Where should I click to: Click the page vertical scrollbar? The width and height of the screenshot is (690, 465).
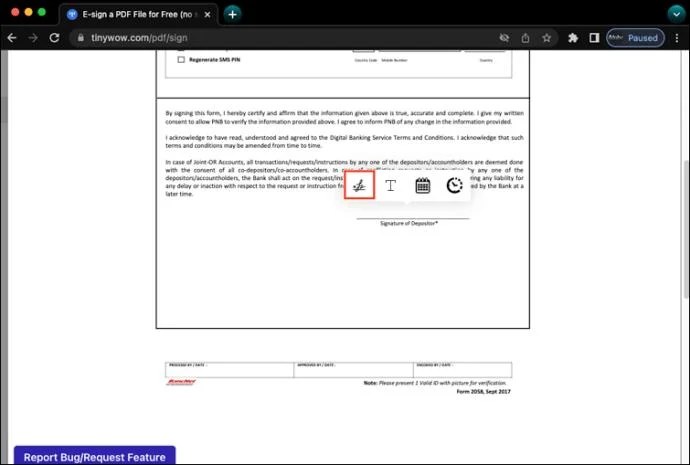pos(685,230)
